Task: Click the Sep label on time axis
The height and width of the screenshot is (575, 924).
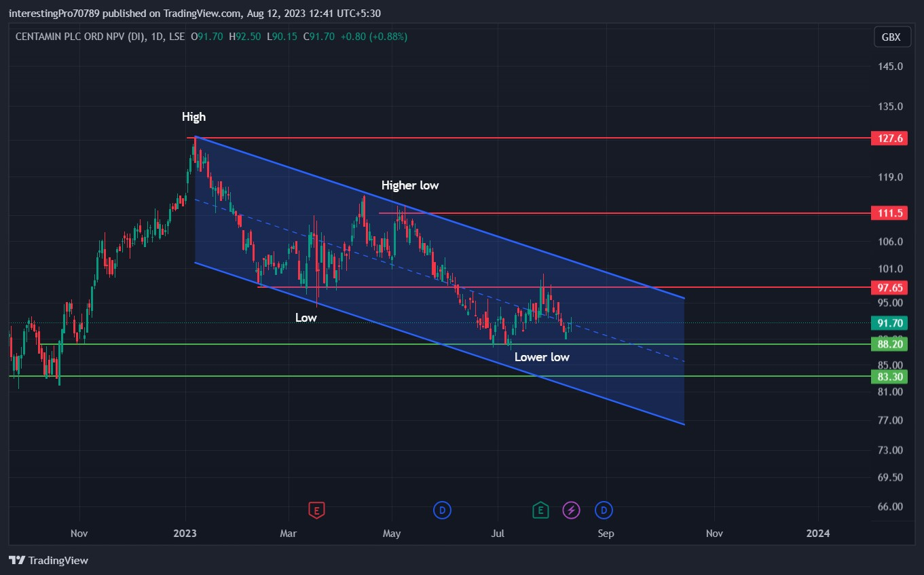Action: click(606, 534)
